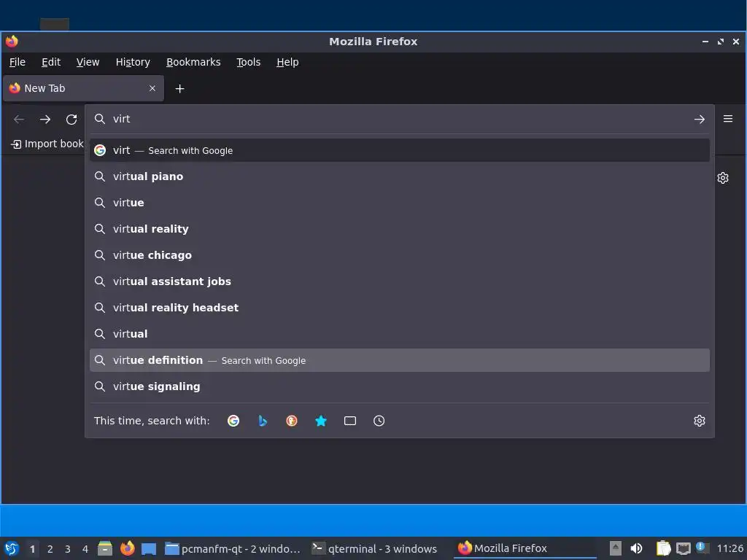Switch to workspace 3 in taskbar
Viewport: 747px width, 560px height.
click(68, 549)
